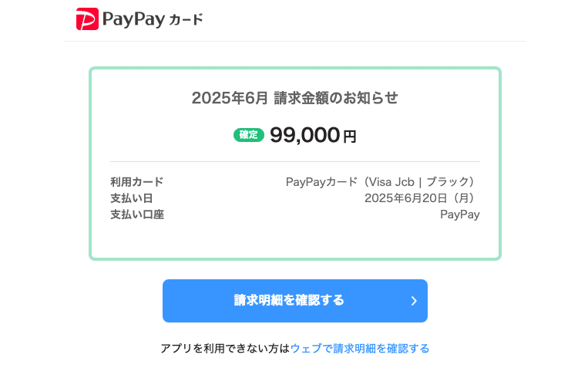Click the 2025年6月20日（月）payment date
Viewport: 588px width, 368px height.
pos(422,198)
